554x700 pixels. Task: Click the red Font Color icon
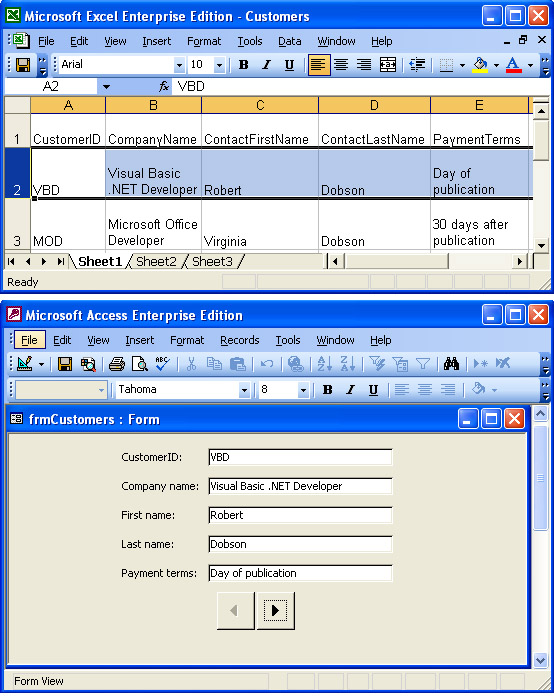tap(513, 65)
